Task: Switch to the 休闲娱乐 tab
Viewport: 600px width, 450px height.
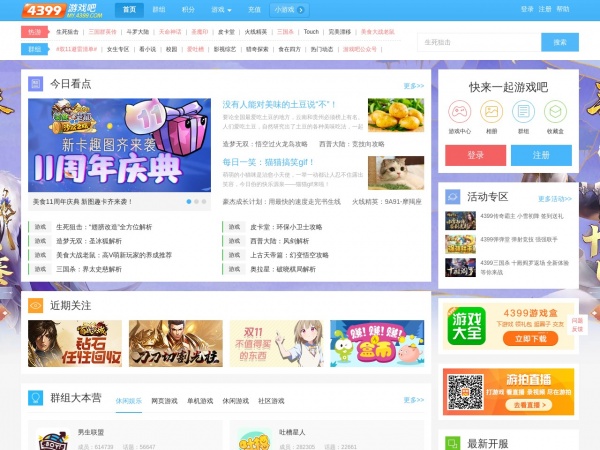Action: point(129,401)
